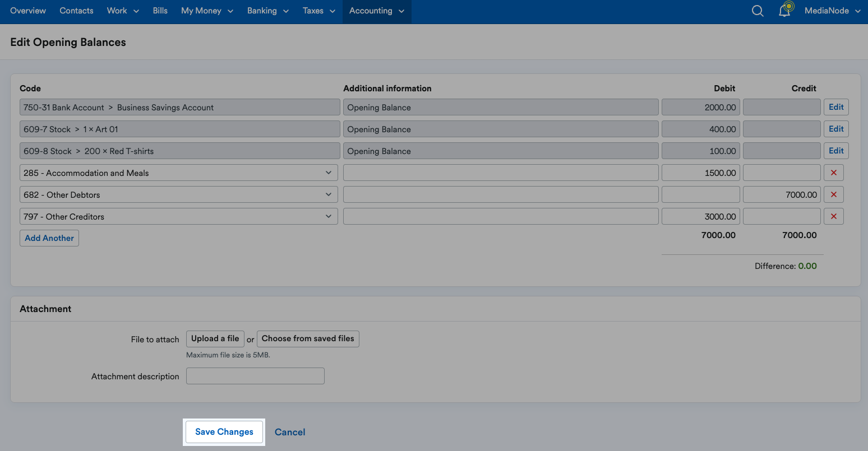Viewport: 868px width, 451px height.
Task: Click Choose from saved files
Action: [308, 338]
